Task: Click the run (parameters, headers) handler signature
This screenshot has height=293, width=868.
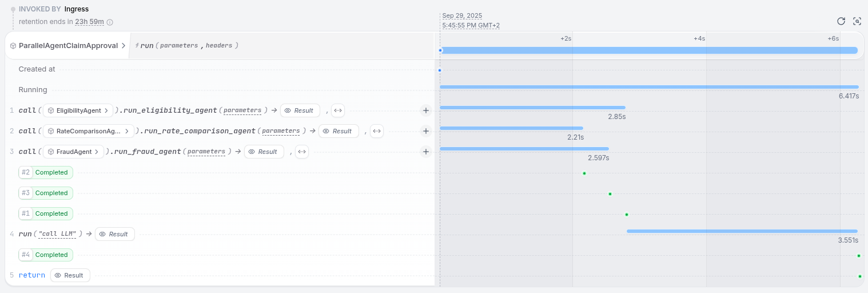Action: (x=187, y=45)
